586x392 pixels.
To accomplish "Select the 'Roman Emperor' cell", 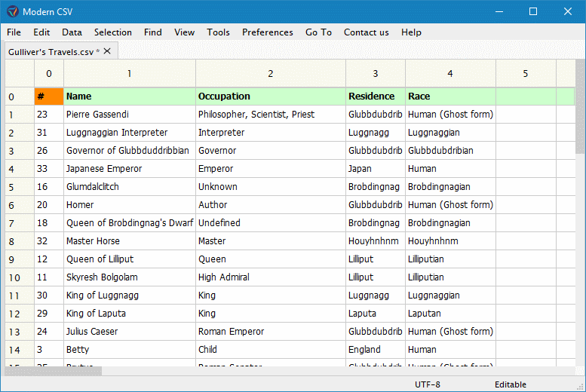I will pos(271,332).
